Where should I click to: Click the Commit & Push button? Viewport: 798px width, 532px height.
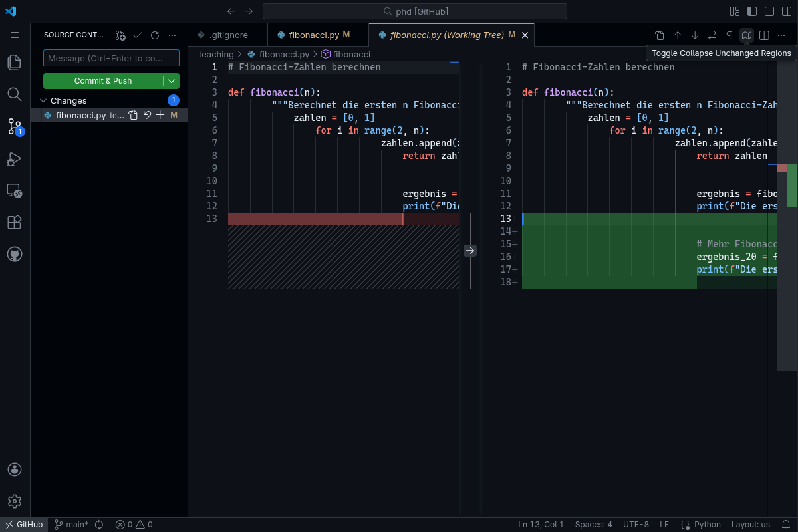[x=103, y=81]
